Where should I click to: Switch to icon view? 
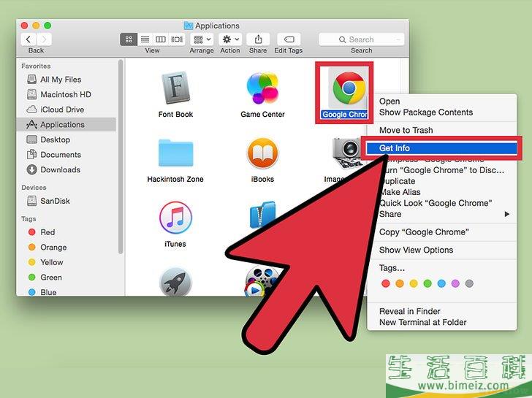(x=129, y=39)
